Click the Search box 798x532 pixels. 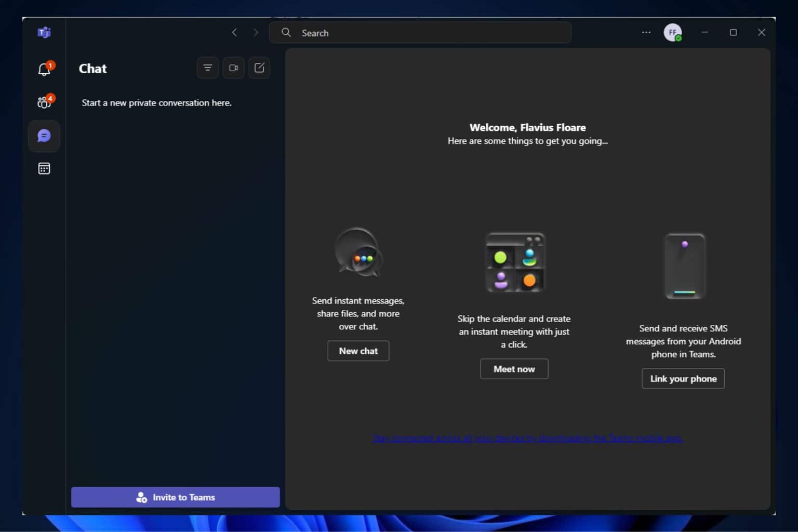point(420,33)
